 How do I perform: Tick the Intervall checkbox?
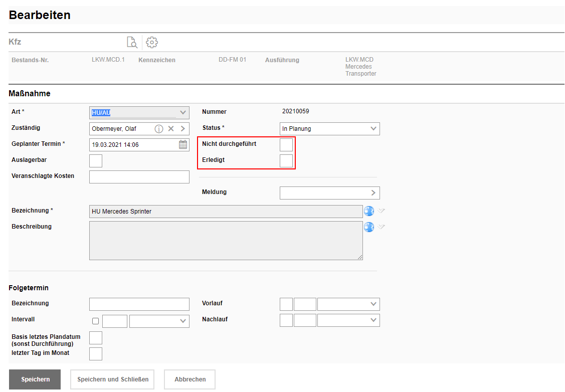click(96, 321)
